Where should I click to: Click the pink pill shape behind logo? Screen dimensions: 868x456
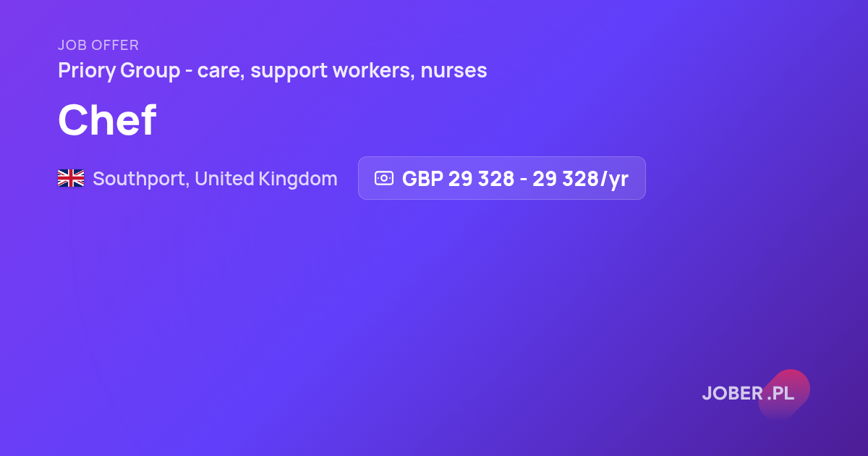click(x=784, y=394)
